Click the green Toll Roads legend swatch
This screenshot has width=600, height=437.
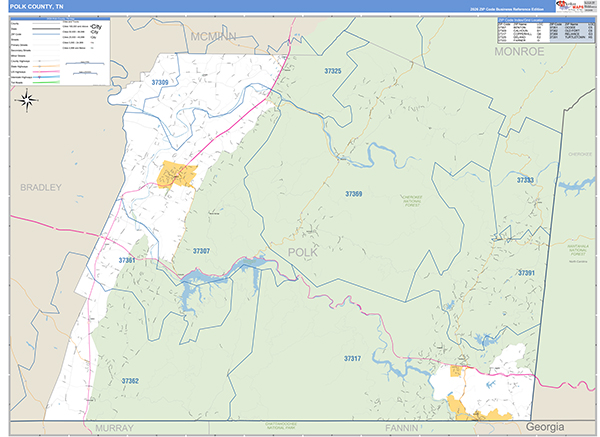(x=46, y=82)
